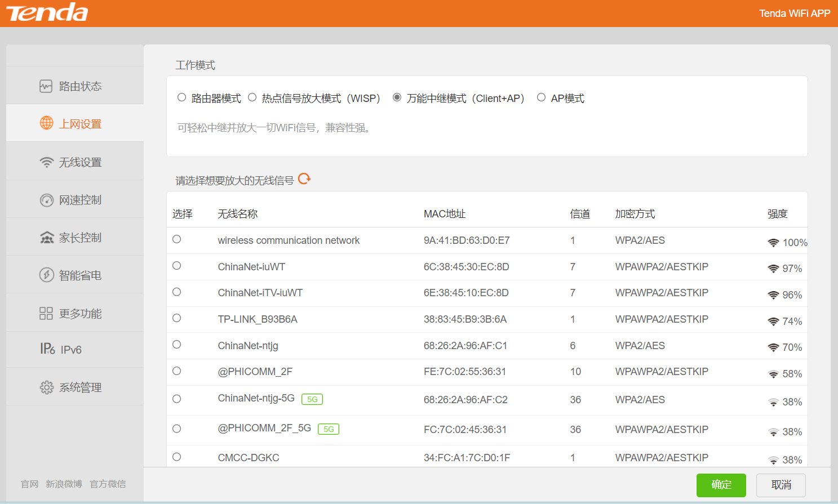The width and height of the screenshot is (838, 504).
Task: Choose the CMCC-DGKC network radio
Action: [x=177, y=457]
